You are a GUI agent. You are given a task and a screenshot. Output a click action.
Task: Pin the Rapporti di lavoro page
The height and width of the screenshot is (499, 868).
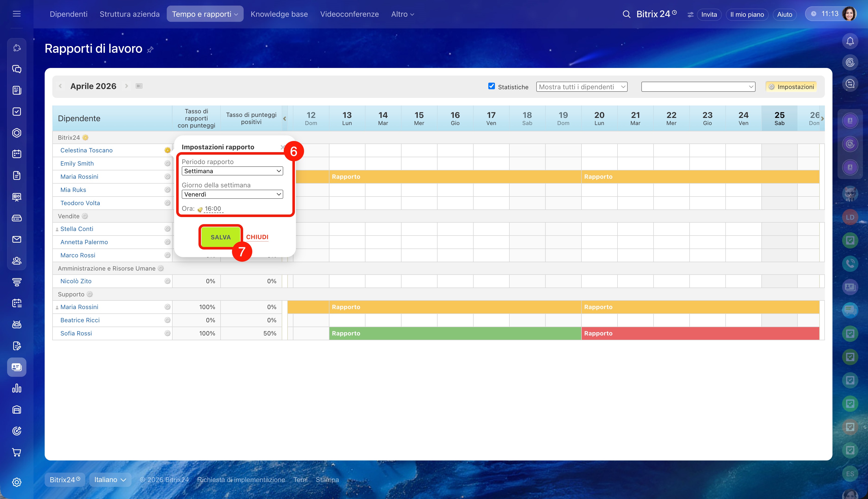coord(150,50)
